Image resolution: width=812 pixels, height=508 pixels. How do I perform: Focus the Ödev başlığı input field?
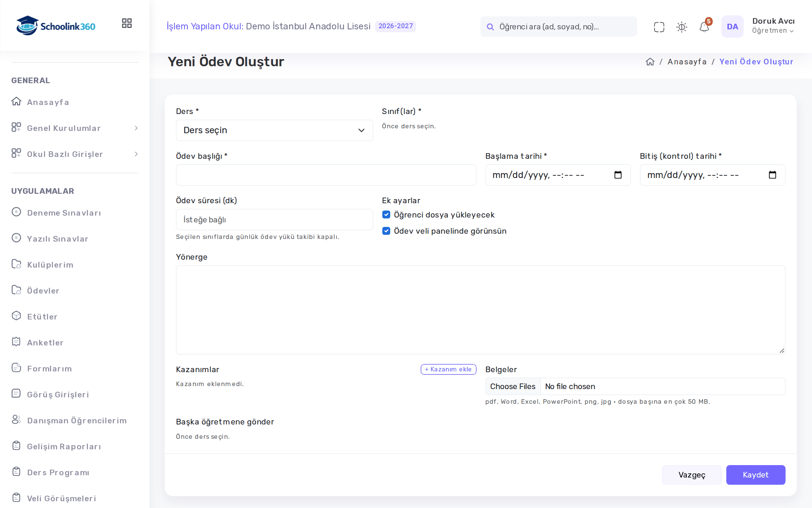(326, 175)
